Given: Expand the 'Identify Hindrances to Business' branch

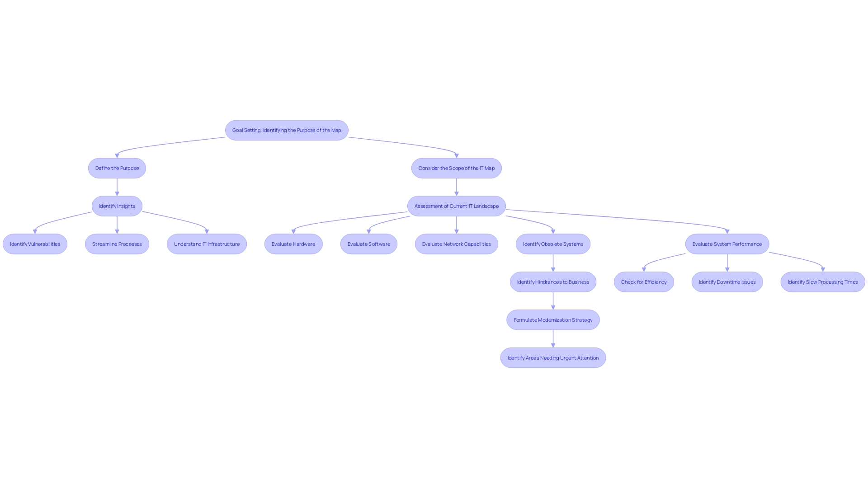Looking at the screenshot, I should pyautogui.click(x=552, y=282).
